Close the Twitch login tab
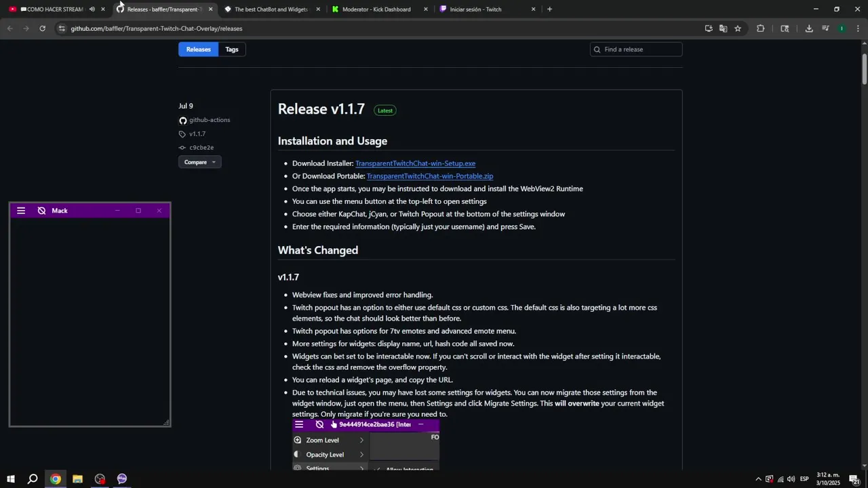The width and height of the screenshot is (868, 488). tap(533, 9)
